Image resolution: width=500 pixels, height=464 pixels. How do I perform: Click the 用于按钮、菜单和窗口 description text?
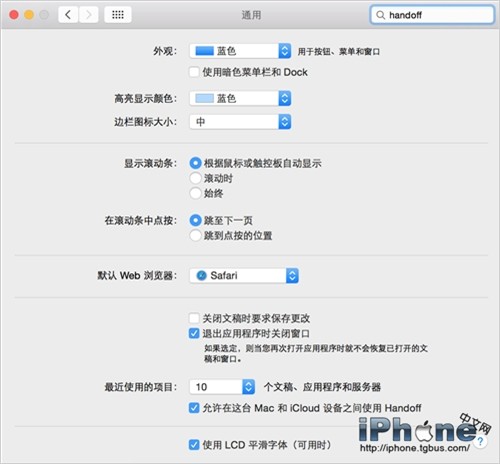coord(339,52)
